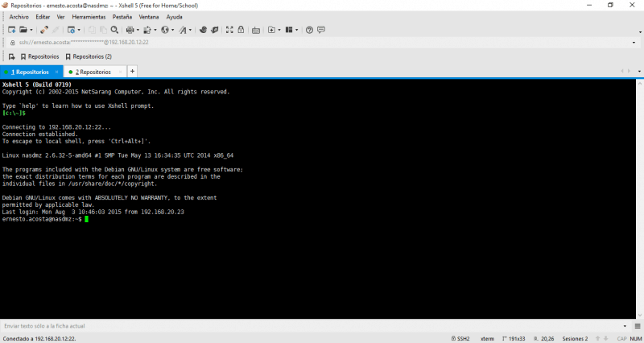Click the address bar lock icon
The width and height of the screenshot is (644, 343).
[12, 43]
